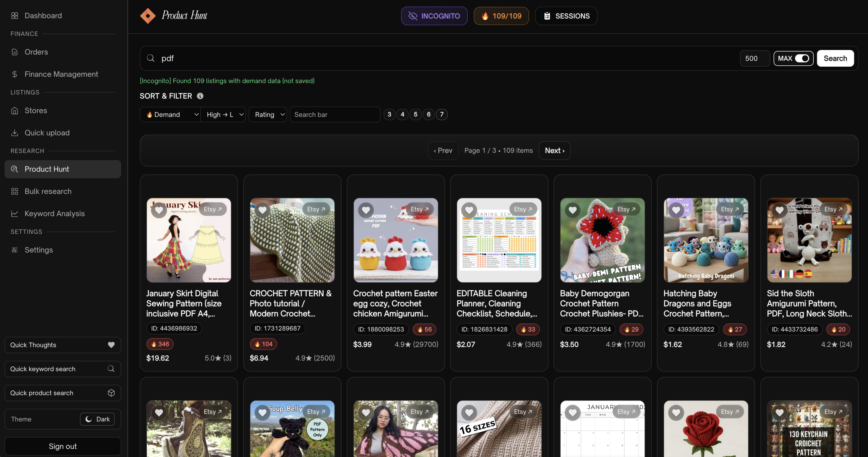Click the Quick product search cube icon
The width and height of the screenshot is (868, 457).
(x=111, y=393)
